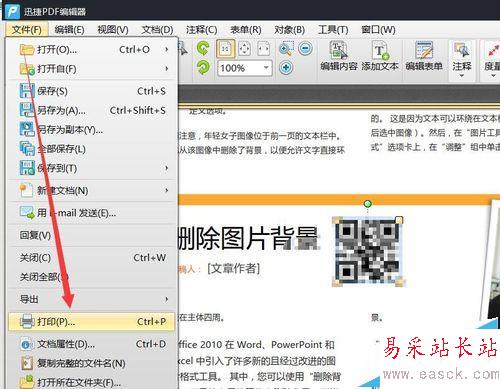Open the 视图(V) menu

coord(113,30)
